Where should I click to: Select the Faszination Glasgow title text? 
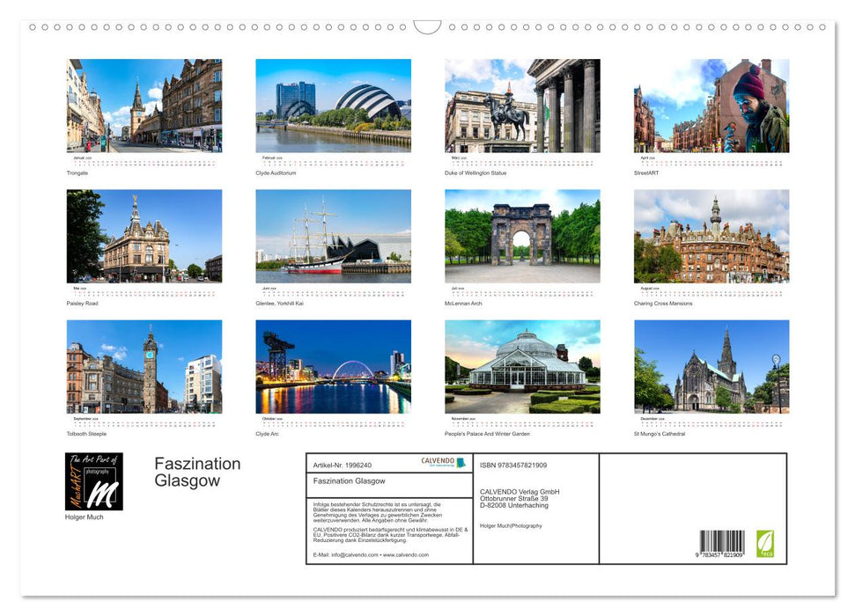[x=197, y=473]
